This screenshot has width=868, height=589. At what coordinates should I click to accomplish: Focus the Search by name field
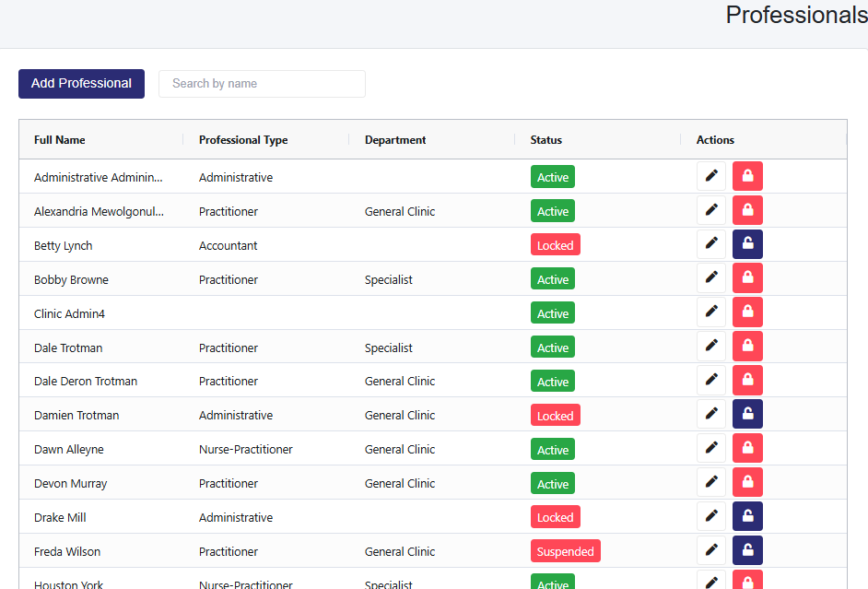tap(262, 84)
